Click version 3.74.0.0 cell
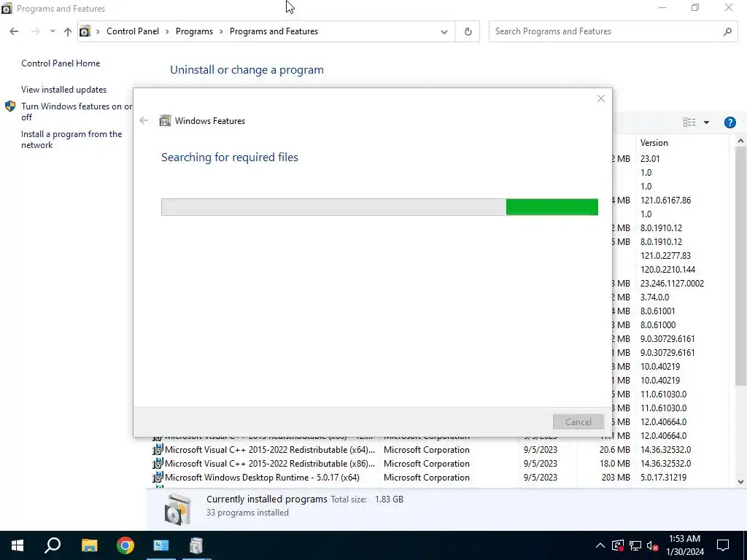Image resolution: width=747 pixels, height=560 pixels. coord(654,297)
